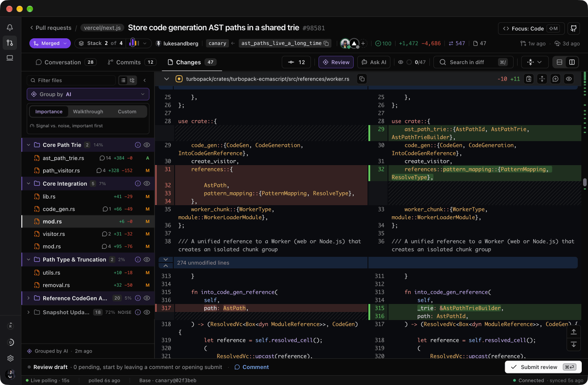Viewport: 588px width, 385px height.
Task: Open the Merged status dropdown
Action: [50, 43]
